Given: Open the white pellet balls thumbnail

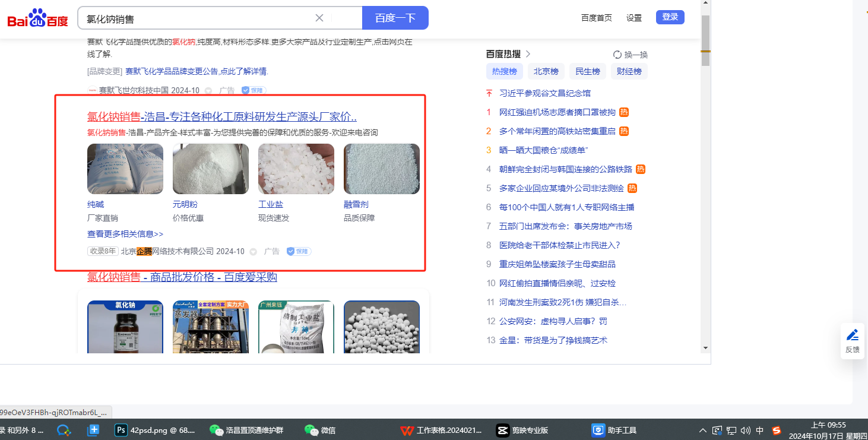Looking at the screenshot, I should pos(382,327).
